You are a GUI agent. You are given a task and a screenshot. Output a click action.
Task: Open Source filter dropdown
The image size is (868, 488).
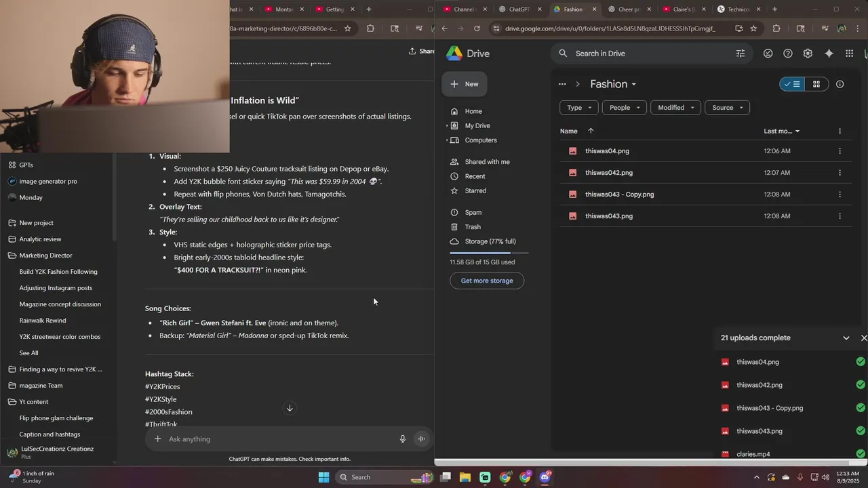point(728,108)
